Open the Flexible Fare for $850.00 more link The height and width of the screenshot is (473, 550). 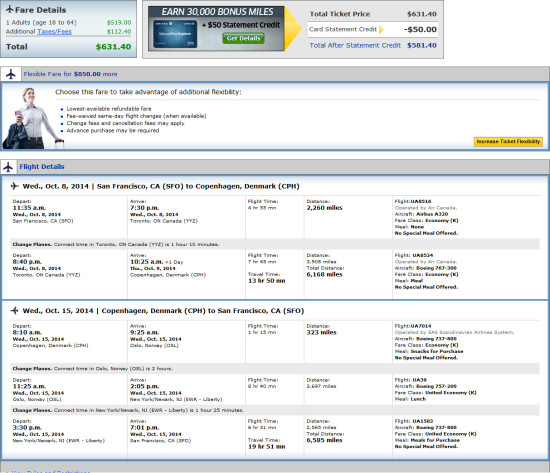point(71,74)
